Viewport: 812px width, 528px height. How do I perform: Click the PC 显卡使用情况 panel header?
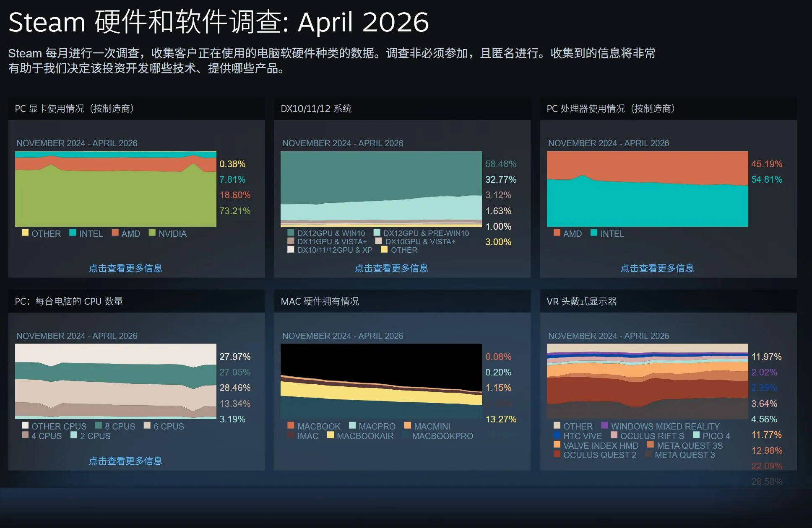point(137,109)
